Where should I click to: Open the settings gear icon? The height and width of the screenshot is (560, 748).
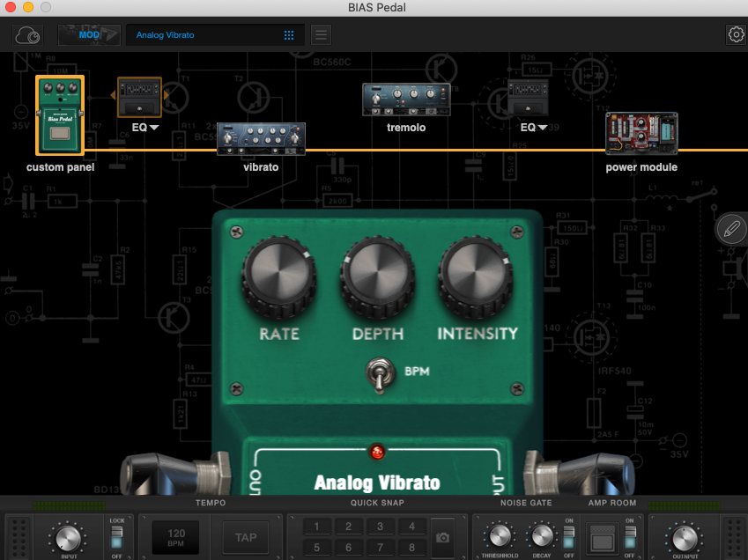tap(736, 35)
